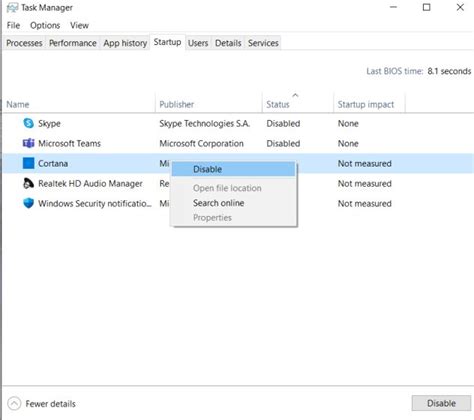Click the Microsoft Corporation publisher cell
The width and height of the screenshot is (474, 420).
[201, 143]
